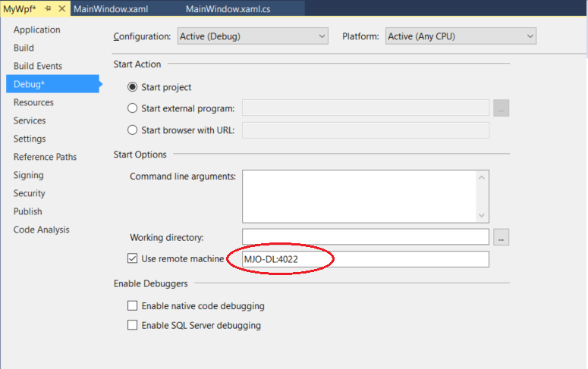Image resolution: width=588 pixels, height=369 pixels.
Task: Choose the Start external program option
Action: point(133,108)
